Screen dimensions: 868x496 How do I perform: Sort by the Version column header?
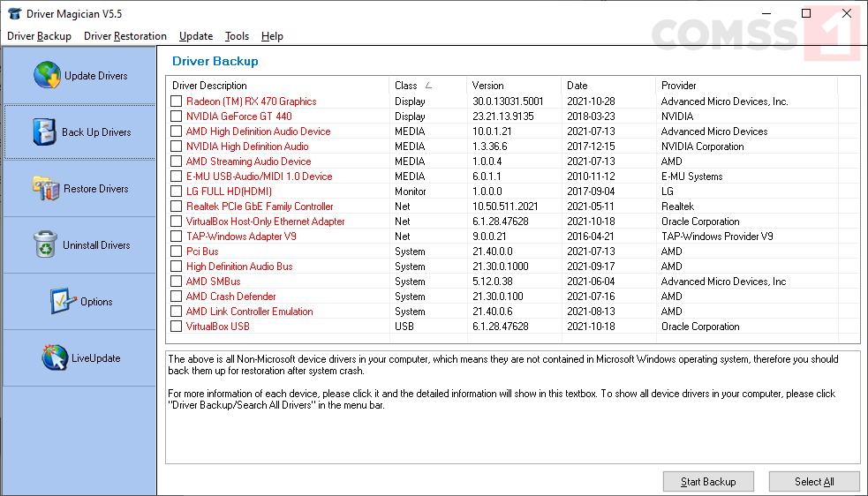coord(514,86)
